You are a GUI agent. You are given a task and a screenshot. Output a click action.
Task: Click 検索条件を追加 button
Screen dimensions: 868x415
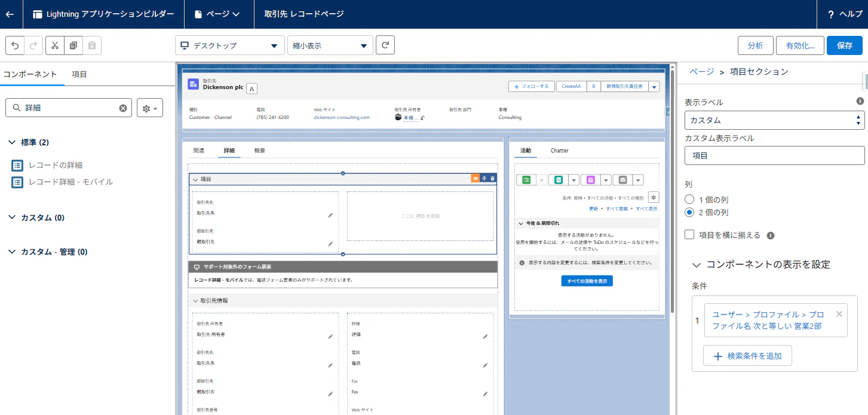(747, 356)
